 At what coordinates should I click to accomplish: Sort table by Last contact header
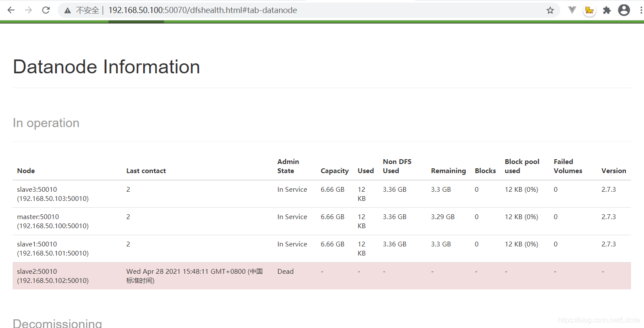pyautogui.click(x=146, y=171)
